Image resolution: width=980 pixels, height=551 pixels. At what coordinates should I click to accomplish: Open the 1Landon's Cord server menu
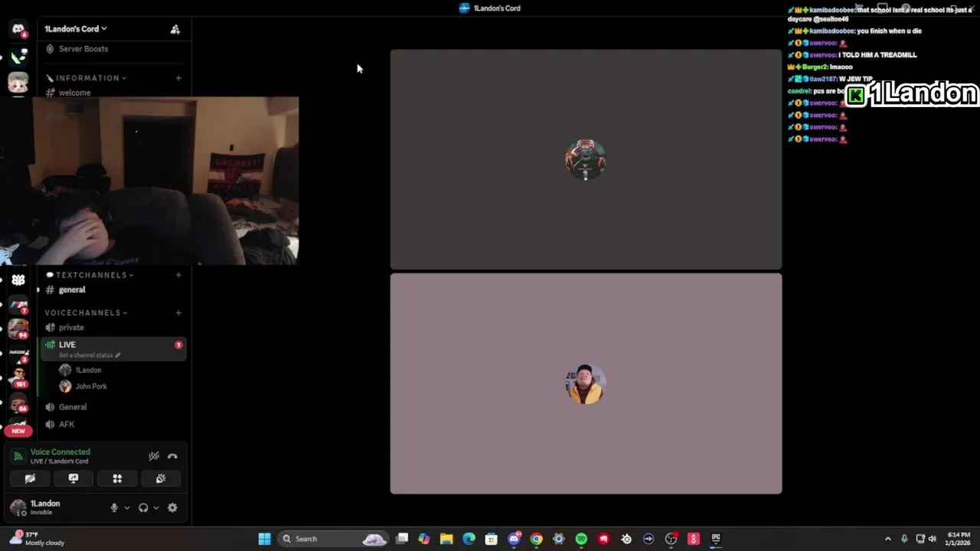tap(76, 29)
